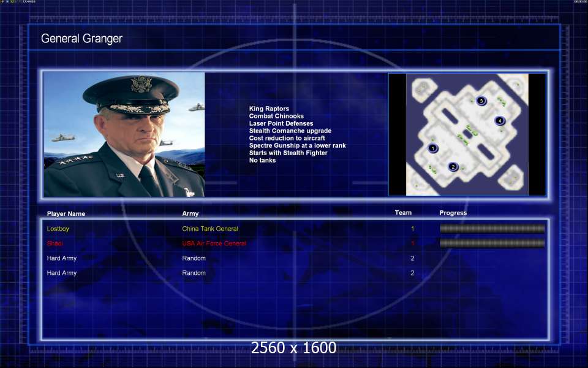This screenshot has width=588, height=368.
Task: Click the General Granger portrait
Action: (x=124, y=134)
